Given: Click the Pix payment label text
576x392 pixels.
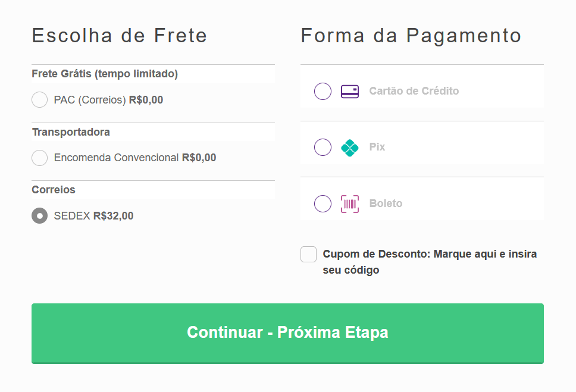Looking at the screenshot, I should pos(377,148).
